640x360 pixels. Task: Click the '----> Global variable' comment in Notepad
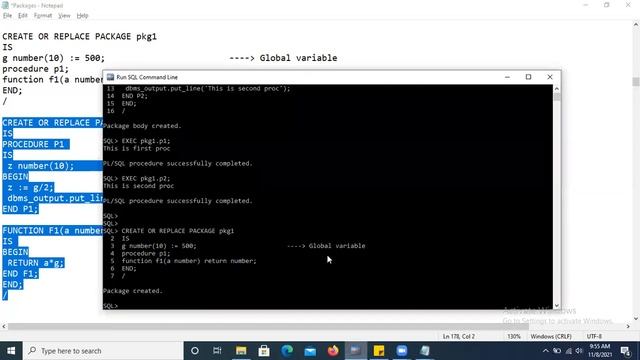[283, 58]
